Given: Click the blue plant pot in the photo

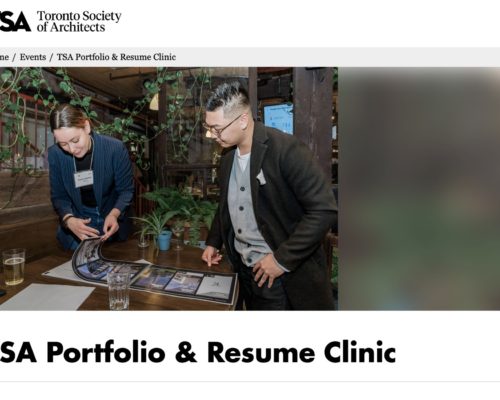Looking at the screenshot, I should 164,240.
